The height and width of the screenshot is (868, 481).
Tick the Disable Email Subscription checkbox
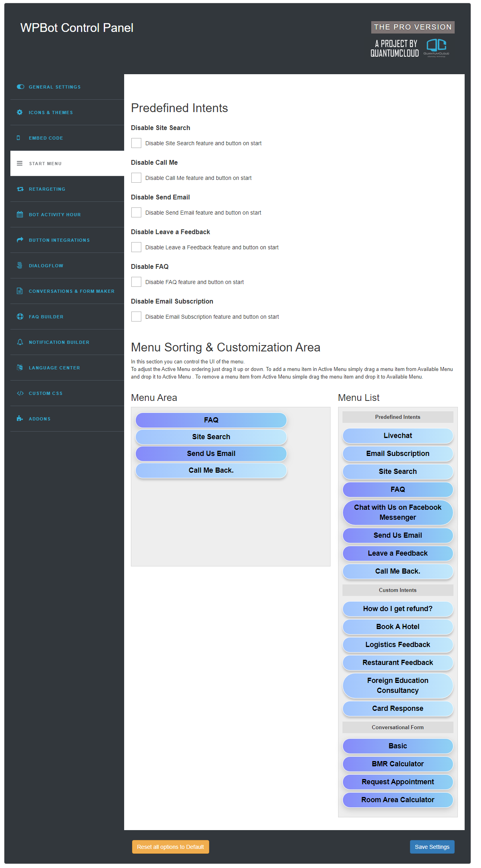pyautogui.click(x=136, y=317)
